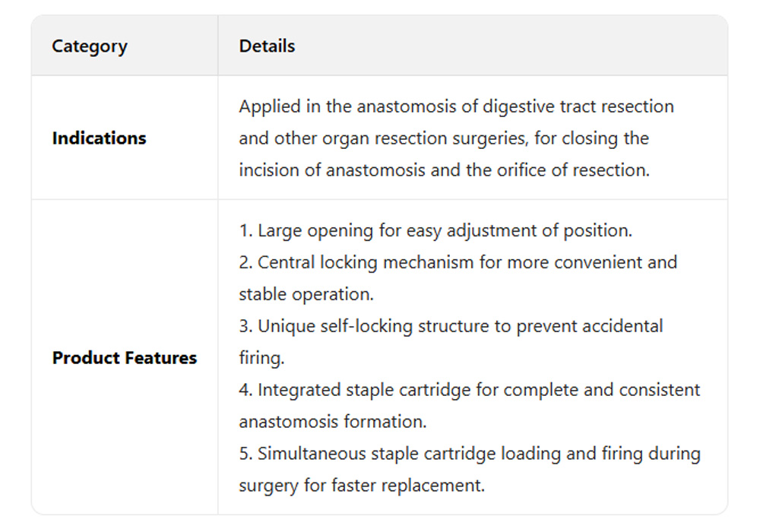Screen dimensions: 760x532
Task: Click the line "and other organ resection surgeries"
Action: tap(443, 138)
